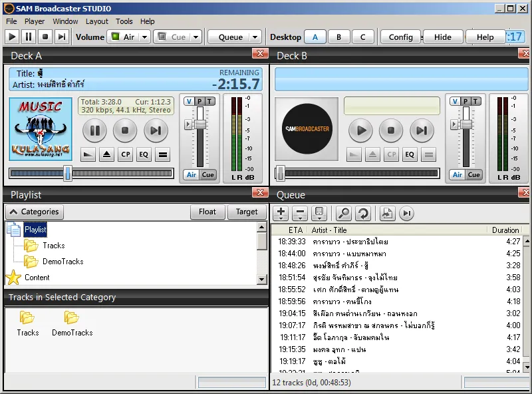Eject the track from Deck A
Image resolution: width=532 pixels, height=394 pixels.
(106, 155)
